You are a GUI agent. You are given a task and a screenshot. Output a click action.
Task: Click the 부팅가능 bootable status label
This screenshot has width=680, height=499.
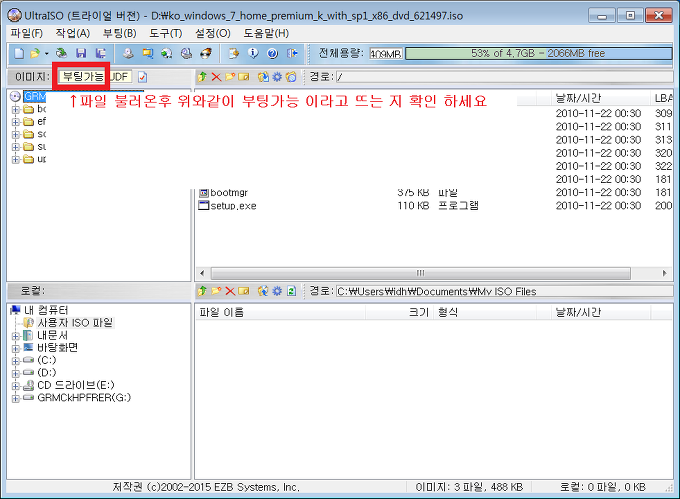(83, 77)
